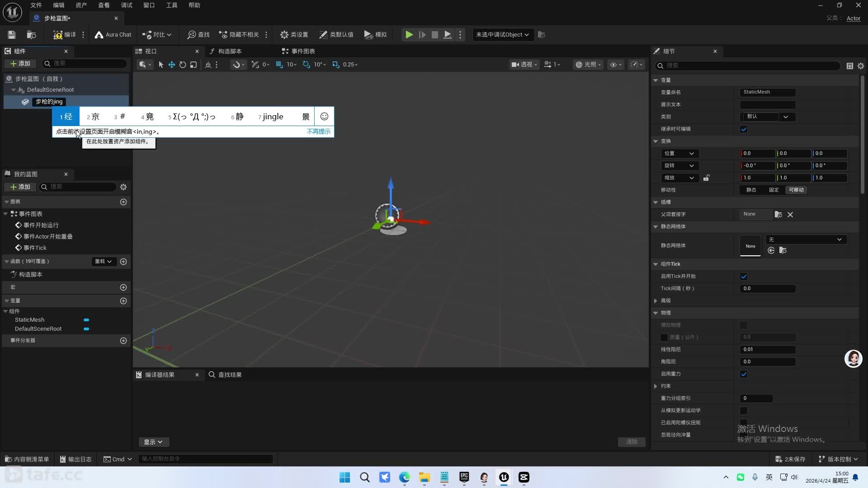The image size is (868, 488).
Task: Uncheck 启用重力 gravity checkbox
Action: [744, 374]
